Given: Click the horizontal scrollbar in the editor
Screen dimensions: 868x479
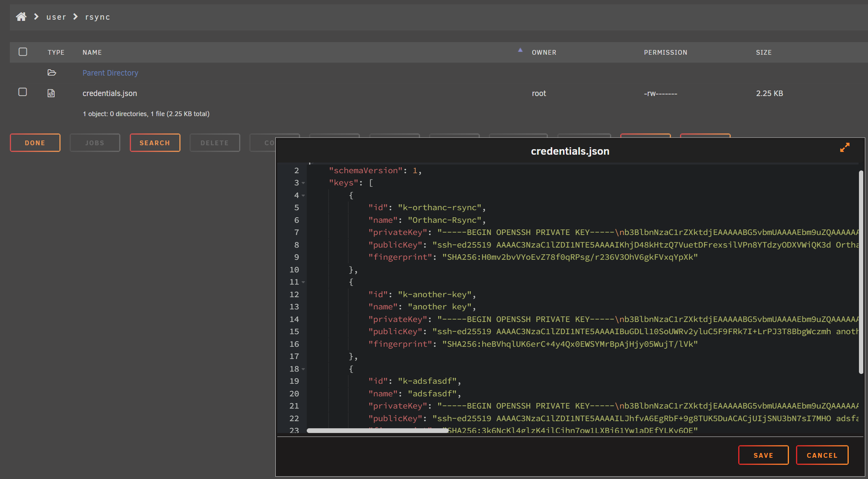Looking at the screenshot, I should 378,431.
